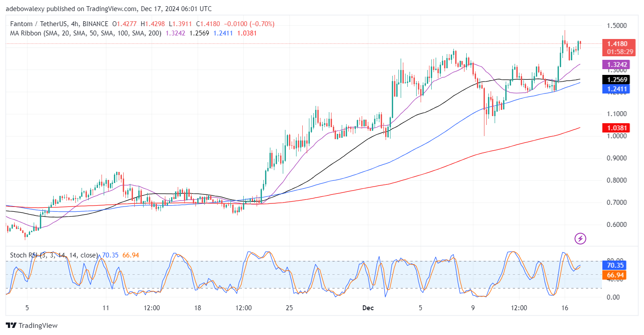Click the 18 date label on time axis
Image resolution: width=644 pixels, height=335 pixels.
[198, 308]
